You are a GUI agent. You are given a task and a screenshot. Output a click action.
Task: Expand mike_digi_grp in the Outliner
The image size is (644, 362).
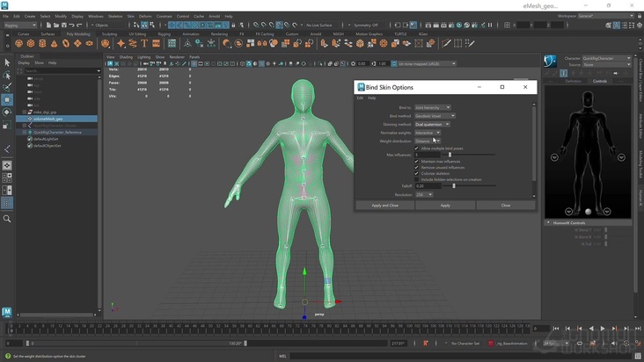coord(25,112)
